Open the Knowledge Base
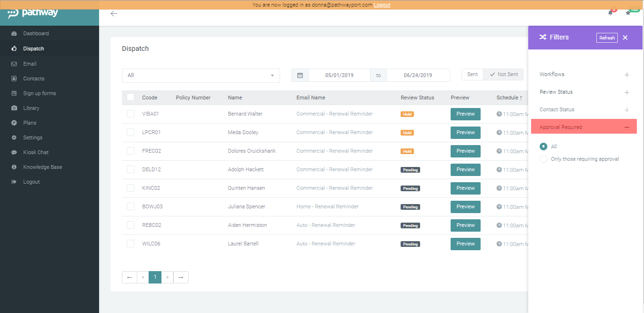The height and width of the screenshot is (313, 644). [42, 166]
